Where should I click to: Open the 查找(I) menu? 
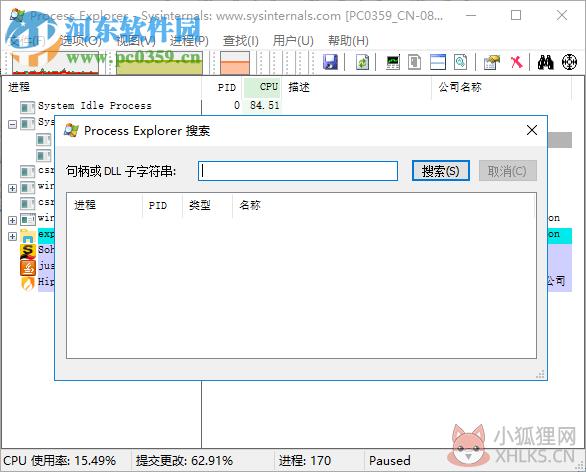click(241, 40)
